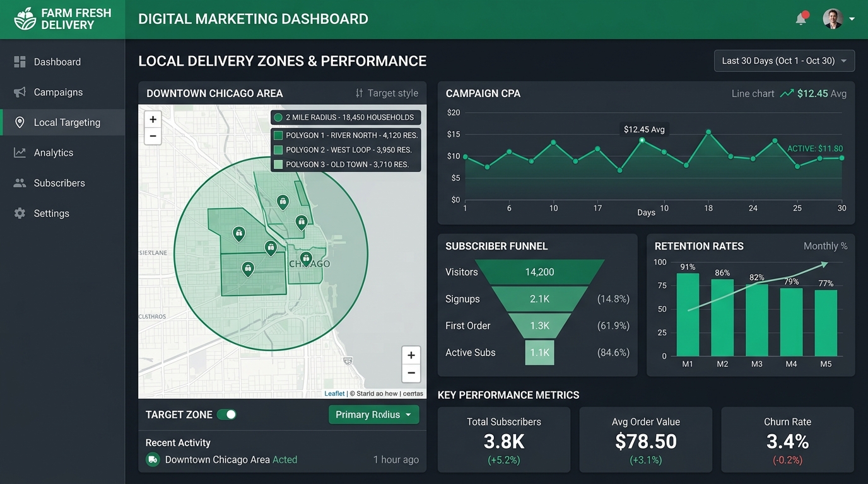The image size is (868, 484).
Task: Click the trending line icon beside $12.45 Avg
Action: (x=787, y=93)
